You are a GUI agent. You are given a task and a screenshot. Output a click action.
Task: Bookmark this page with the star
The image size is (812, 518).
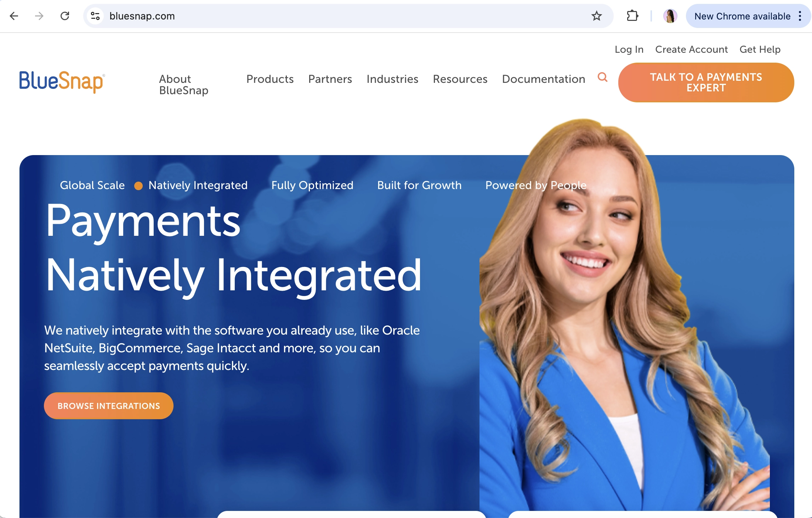pyautogui.click(x=596, y=16)
